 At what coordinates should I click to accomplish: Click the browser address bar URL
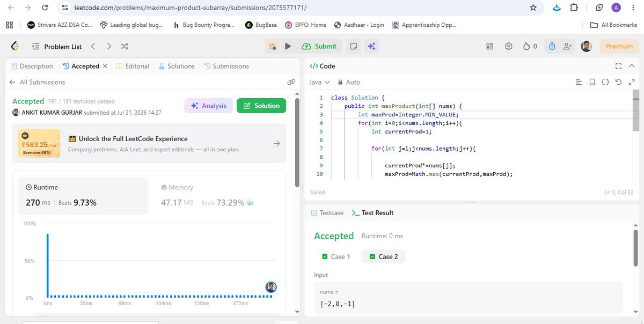tap(191, 8)
